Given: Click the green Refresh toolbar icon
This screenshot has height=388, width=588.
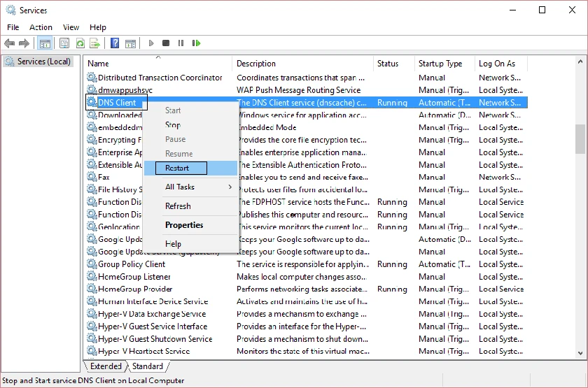Looking at the screenshot, I should pyautogui.click(x=80, y=43).
